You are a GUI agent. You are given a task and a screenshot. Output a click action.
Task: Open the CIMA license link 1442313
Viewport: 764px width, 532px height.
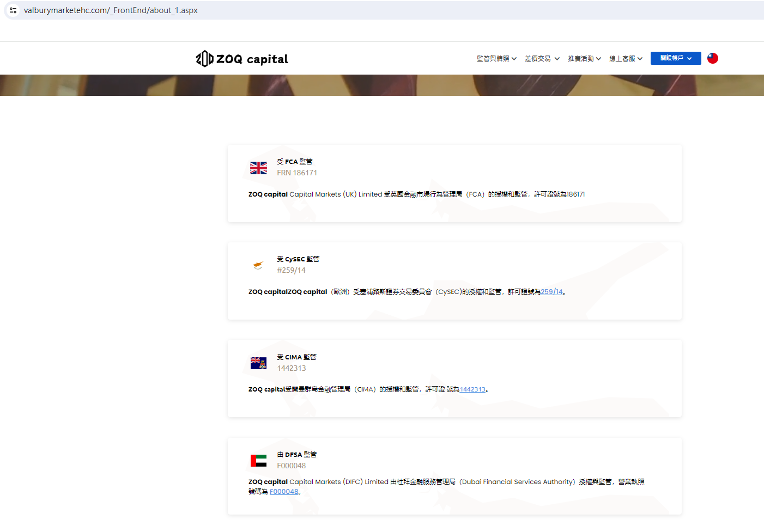[472, 389]
